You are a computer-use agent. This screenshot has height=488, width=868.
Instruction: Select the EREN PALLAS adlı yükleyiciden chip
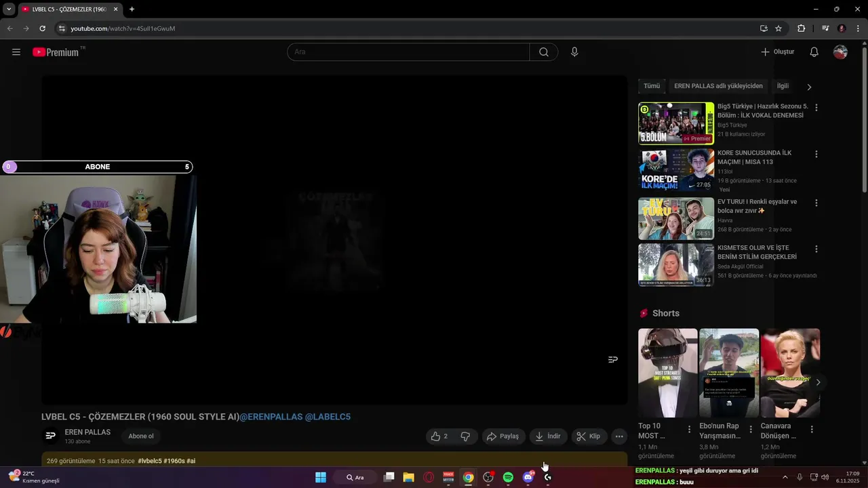pos(718,86)
